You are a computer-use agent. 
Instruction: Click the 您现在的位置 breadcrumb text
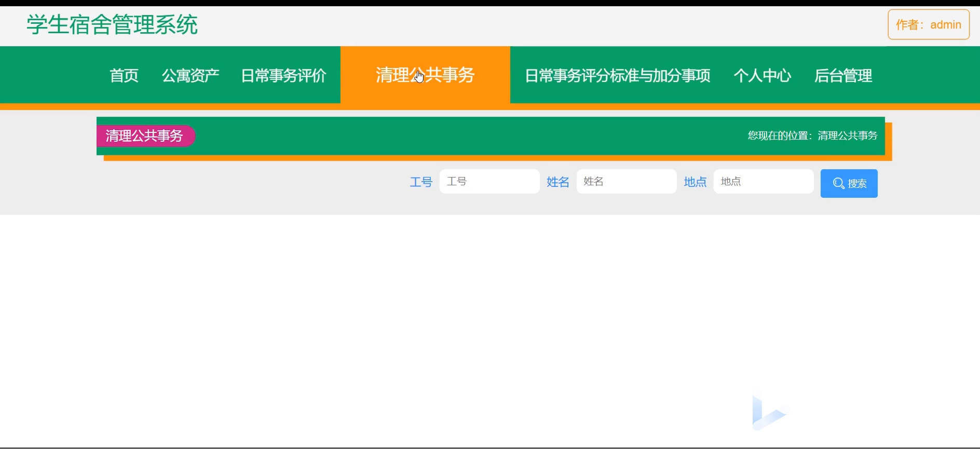coord(812,135)
